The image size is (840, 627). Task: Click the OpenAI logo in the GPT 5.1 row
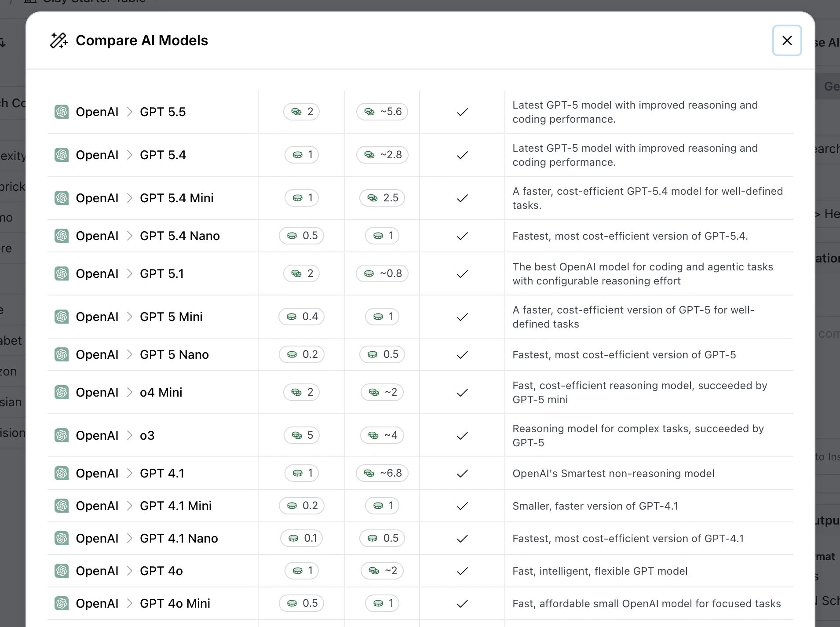(x=62, y=273)
